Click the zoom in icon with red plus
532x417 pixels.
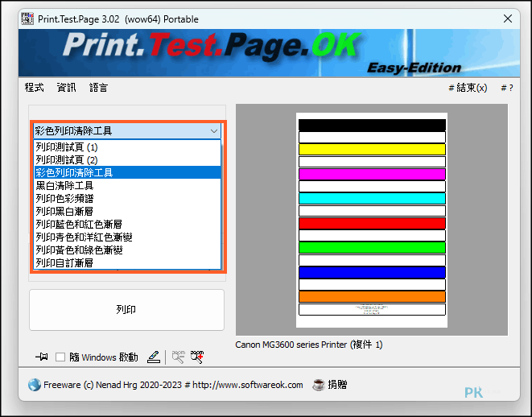tap(197, 357)
